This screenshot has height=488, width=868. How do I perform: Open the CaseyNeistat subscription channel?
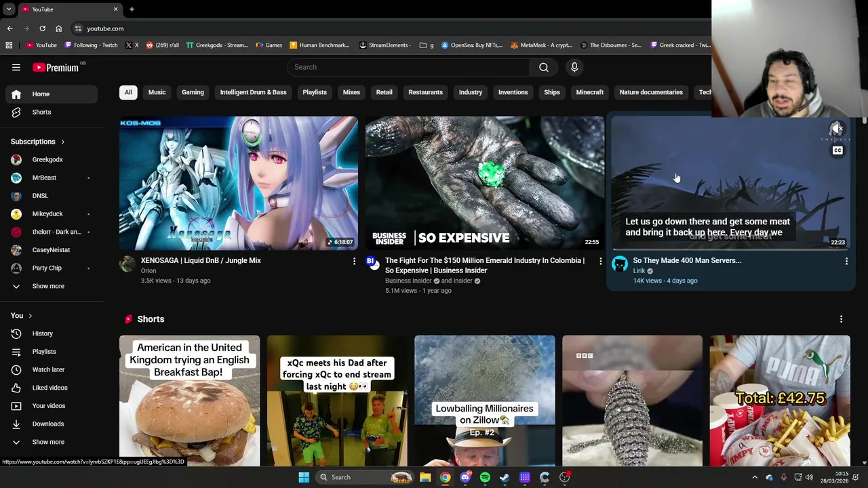(52, 250)
